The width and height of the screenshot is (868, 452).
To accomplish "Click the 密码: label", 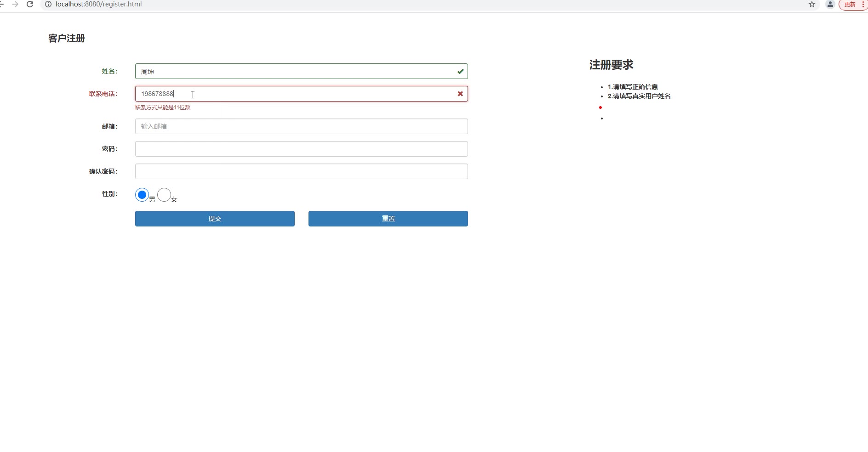I will (x=110, y=149).
